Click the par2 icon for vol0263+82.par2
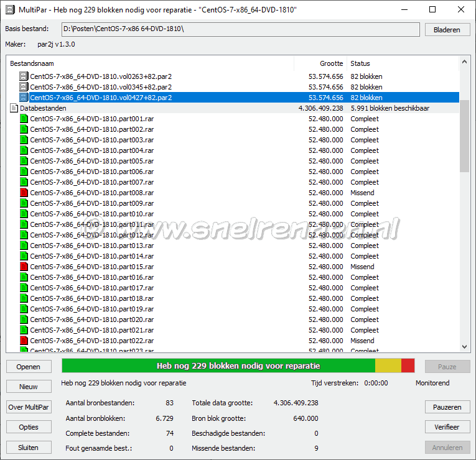The image size is (476, 460). pos(24,76)
